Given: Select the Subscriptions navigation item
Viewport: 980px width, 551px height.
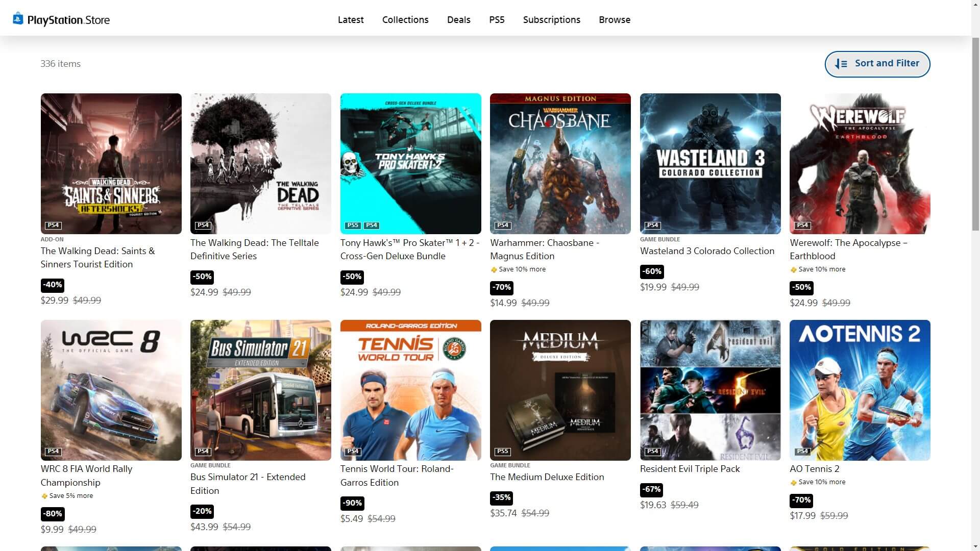Looking at the screenshot, I should click(551, 20).
